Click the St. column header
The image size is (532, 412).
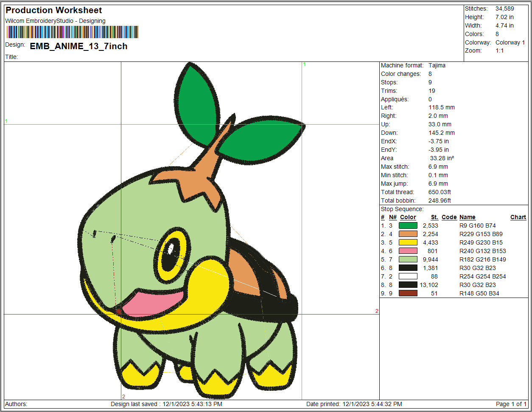434,217
